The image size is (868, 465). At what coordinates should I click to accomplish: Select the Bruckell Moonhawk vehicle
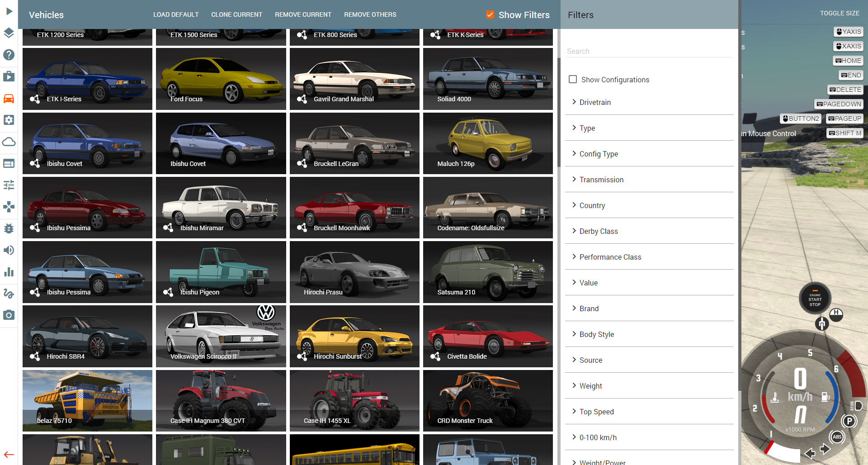click(354, 208)
